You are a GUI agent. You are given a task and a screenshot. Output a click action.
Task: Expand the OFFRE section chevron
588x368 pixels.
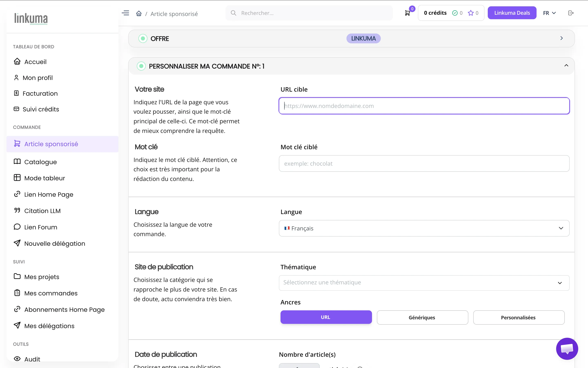(x=561, y=38)
